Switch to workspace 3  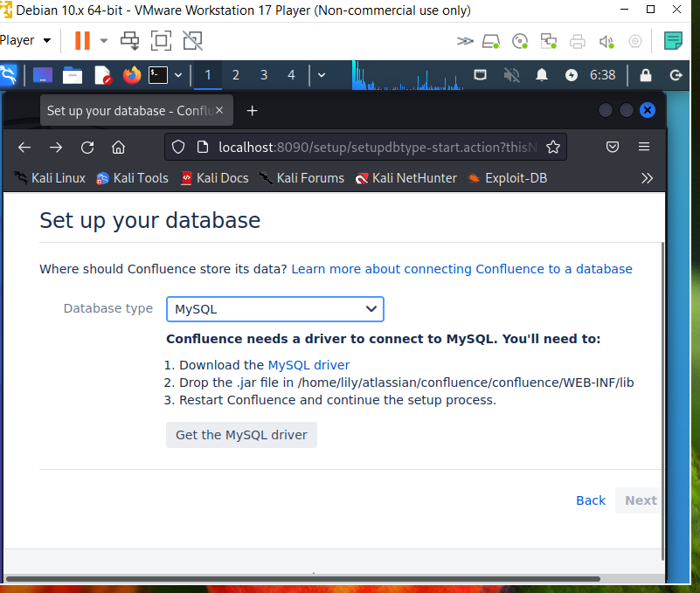point(264,75)
